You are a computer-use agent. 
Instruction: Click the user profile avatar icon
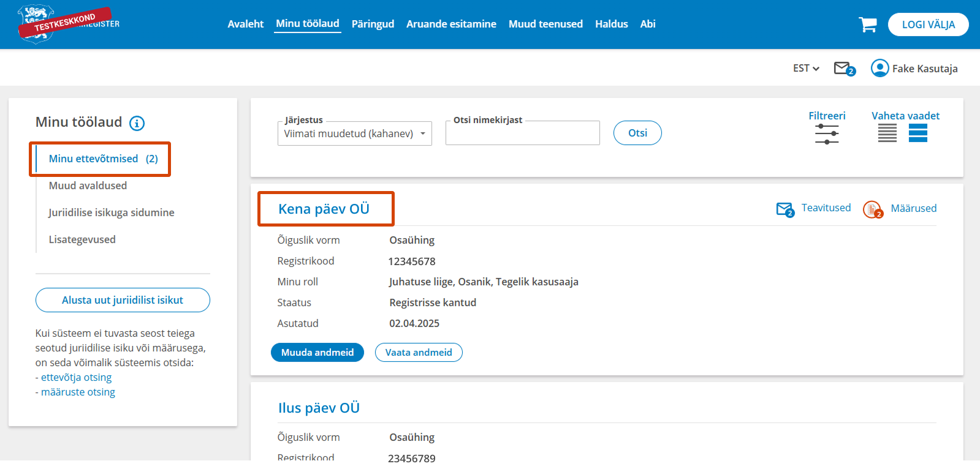point(879,68)
